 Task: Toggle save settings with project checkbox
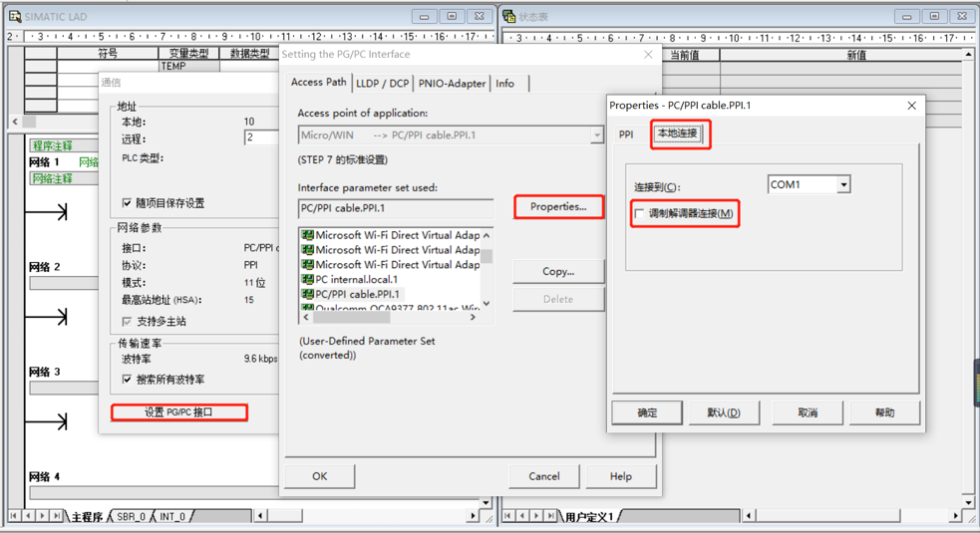(x=127, y=203)
